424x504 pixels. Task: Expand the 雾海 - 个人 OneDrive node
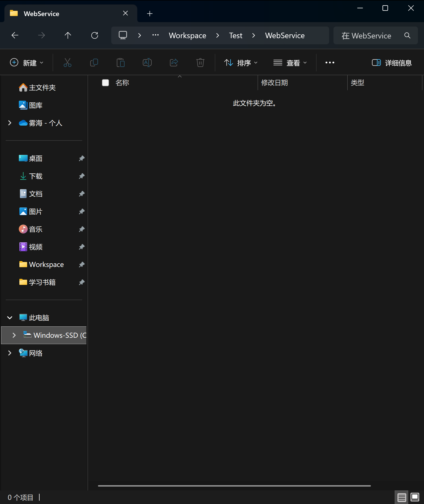(10, 123)
